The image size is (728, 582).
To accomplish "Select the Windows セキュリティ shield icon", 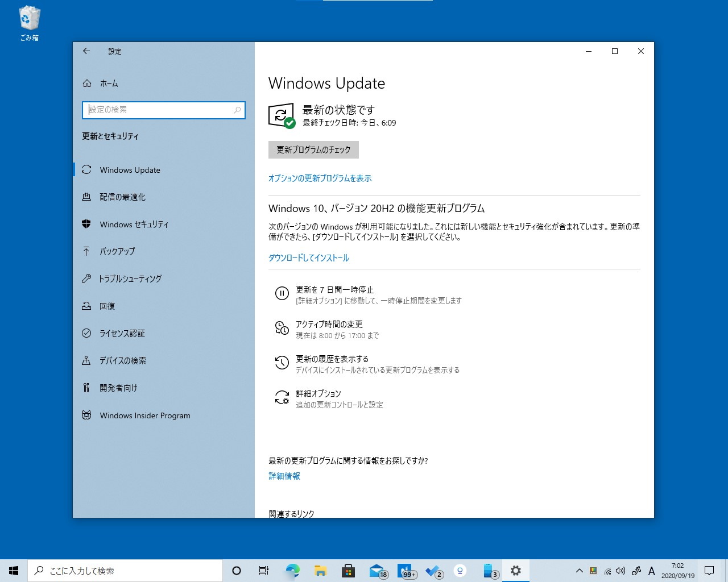I will (86, 224).
